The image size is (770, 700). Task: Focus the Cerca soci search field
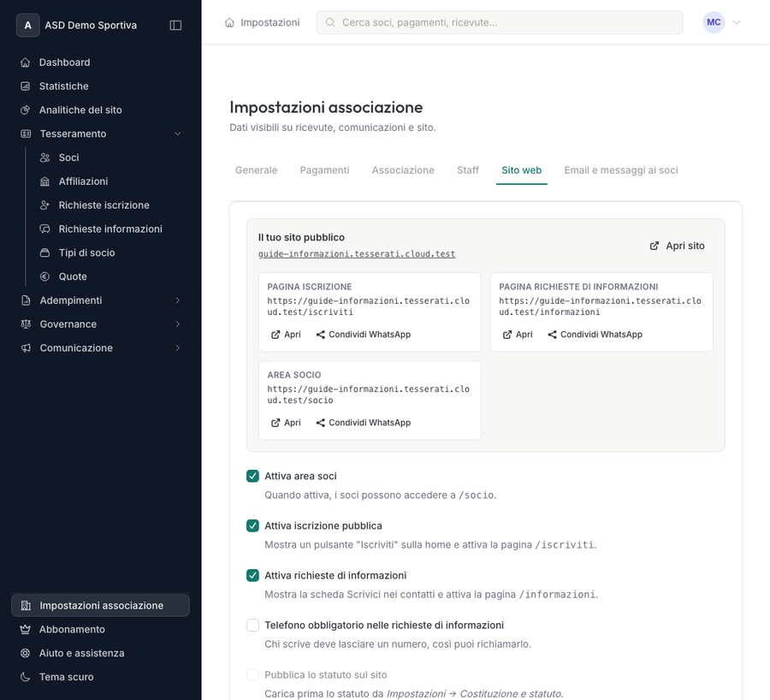500,22
